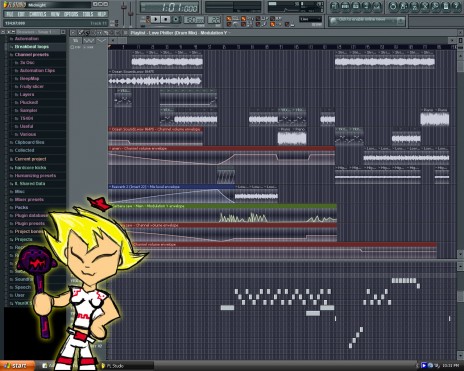Screen dimensions: 464x371
Task: Open the Packs folder in browser
Action: click(x=21, y=208)
